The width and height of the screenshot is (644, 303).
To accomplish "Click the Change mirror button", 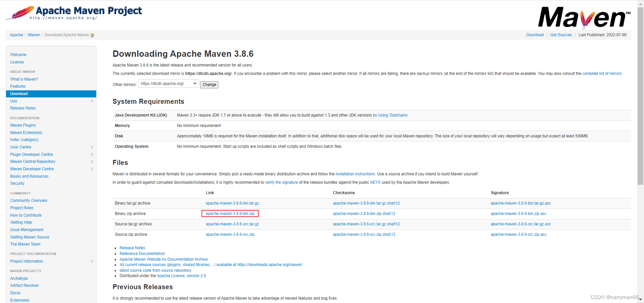I will click(x=209, y=84).
